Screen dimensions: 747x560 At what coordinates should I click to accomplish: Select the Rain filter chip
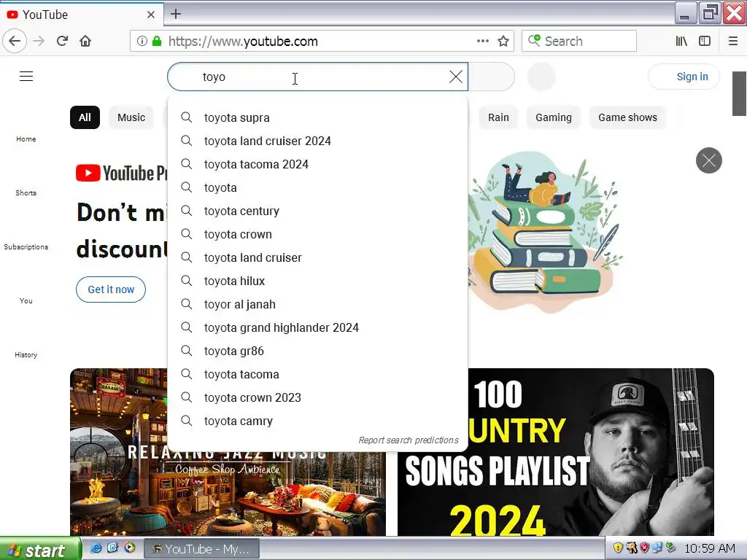pyautogui.click(x=498, y=117)
